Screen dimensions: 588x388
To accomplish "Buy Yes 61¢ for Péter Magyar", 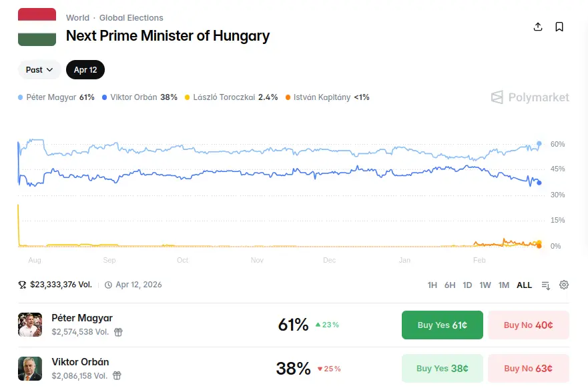I will click(442, 325).
